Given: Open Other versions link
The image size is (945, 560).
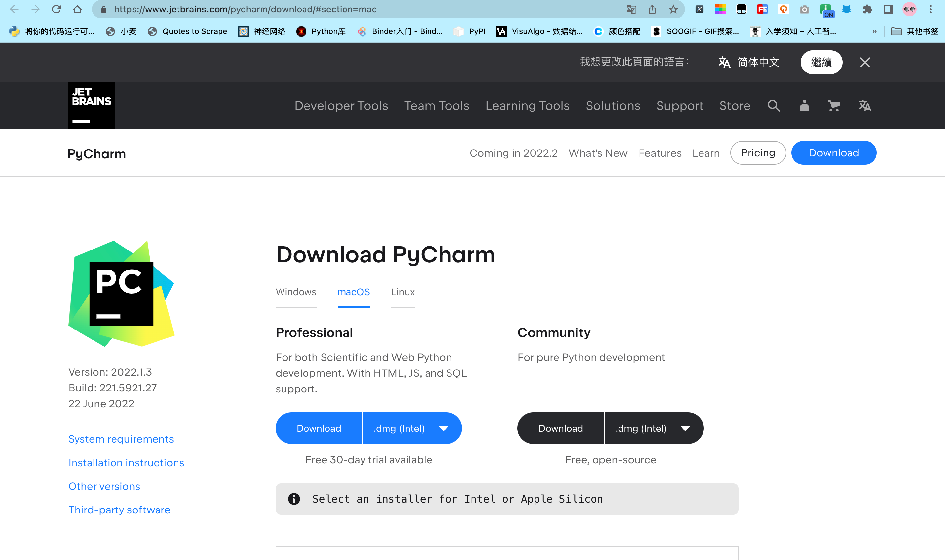Looking at the screenshot, I should coord(104,487).
